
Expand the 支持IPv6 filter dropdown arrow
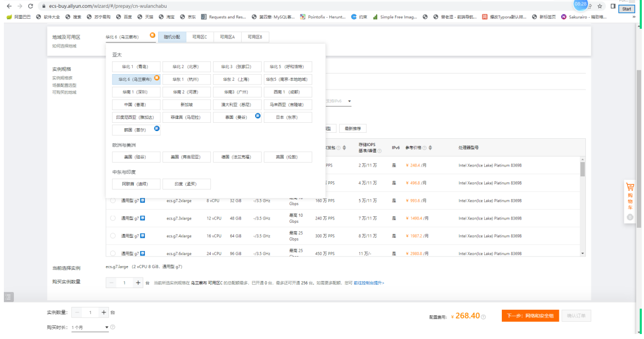(x=350, y=101)
